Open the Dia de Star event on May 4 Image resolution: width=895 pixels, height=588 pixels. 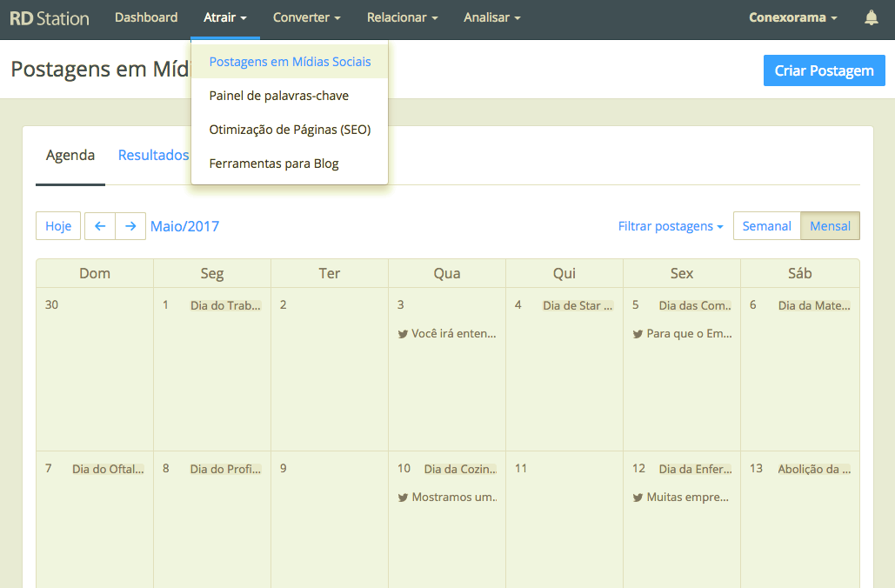[578, 305]
